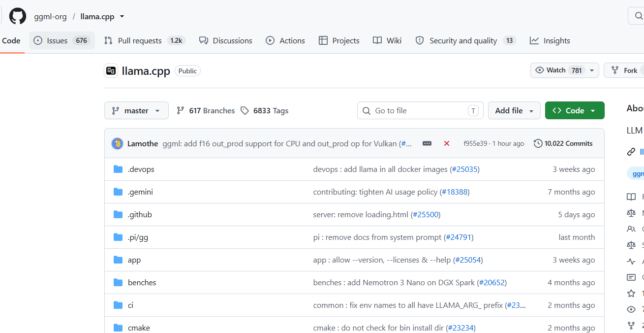Open 'common : fix env names' commit message
The height and width of the screenshot is (333, 644).
click(408, 305)
